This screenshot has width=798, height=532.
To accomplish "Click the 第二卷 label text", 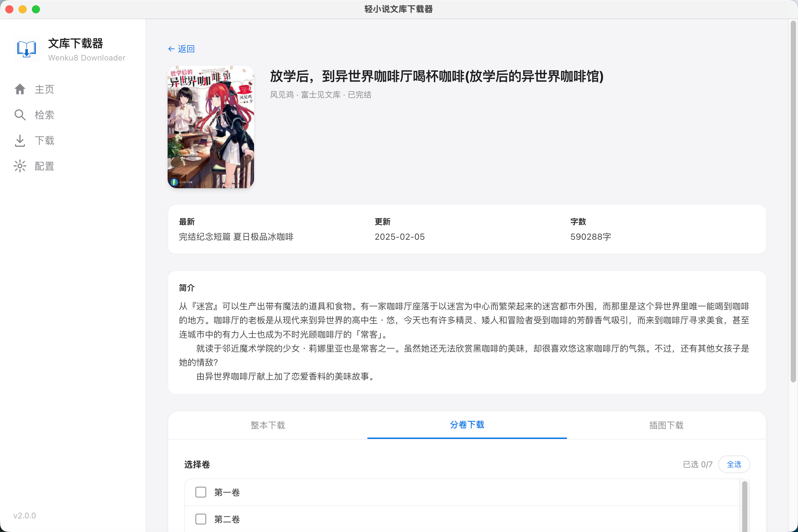I will click(x=227, y=519).
